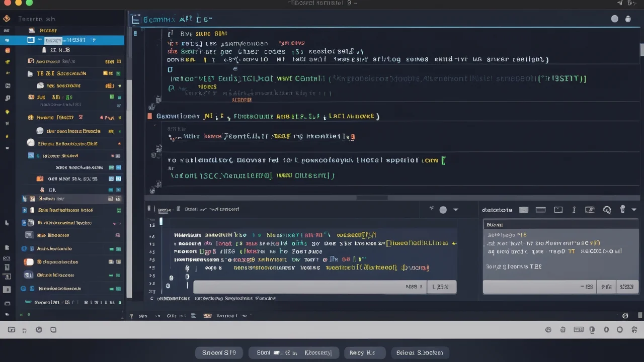This screenshot has height=362, width=644.
Task: Select the editor tab at the top left
Action: click(171, 20)
